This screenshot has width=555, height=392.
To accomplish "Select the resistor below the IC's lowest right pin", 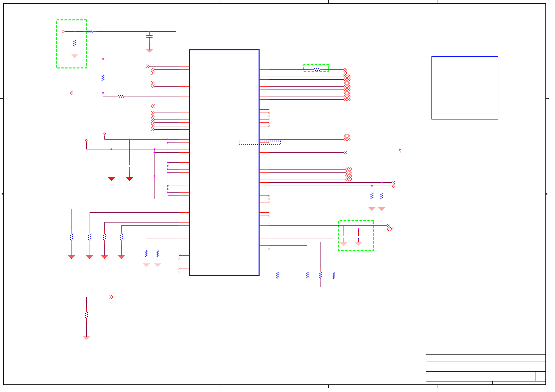I will coord(277,275).
